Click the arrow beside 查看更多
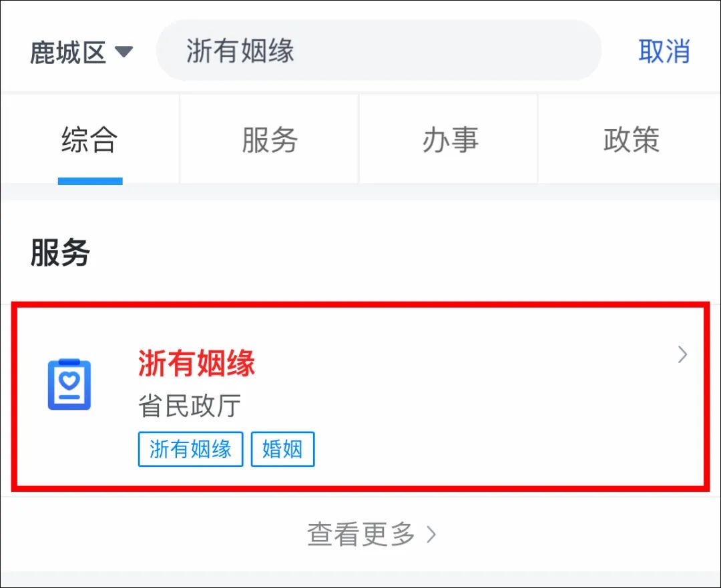Viewport: 721px width, 588px height. (x=431, y=534)
